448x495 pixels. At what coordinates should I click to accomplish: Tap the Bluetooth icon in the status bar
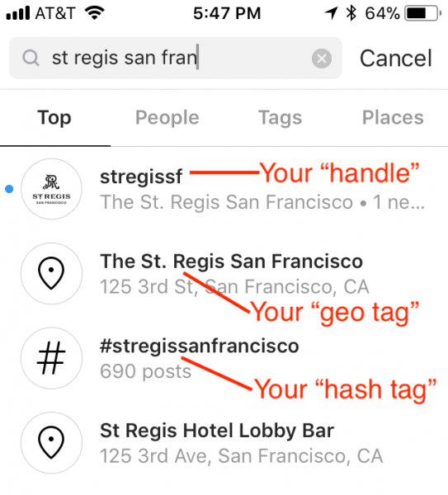click(351, 13)
